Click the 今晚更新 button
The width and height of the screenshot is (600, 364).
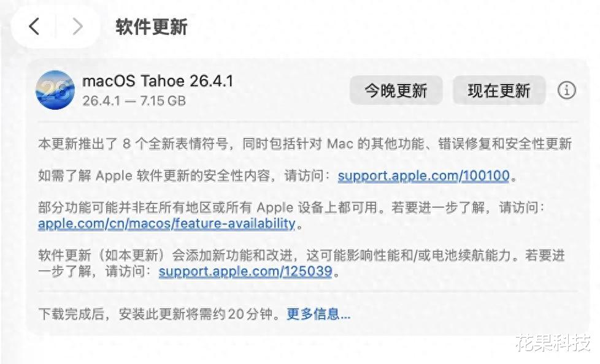pos(396,91)
